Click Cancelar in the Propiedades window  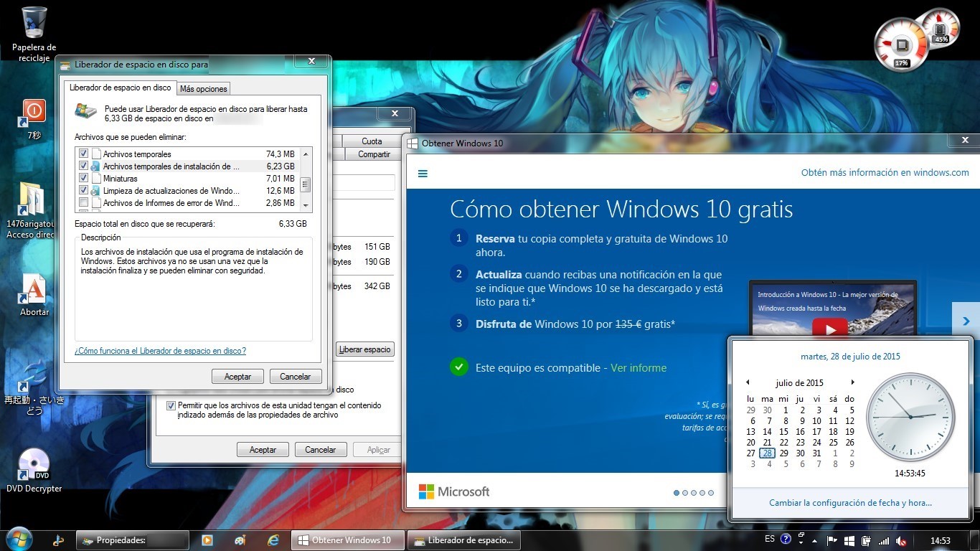click(321, 450)
